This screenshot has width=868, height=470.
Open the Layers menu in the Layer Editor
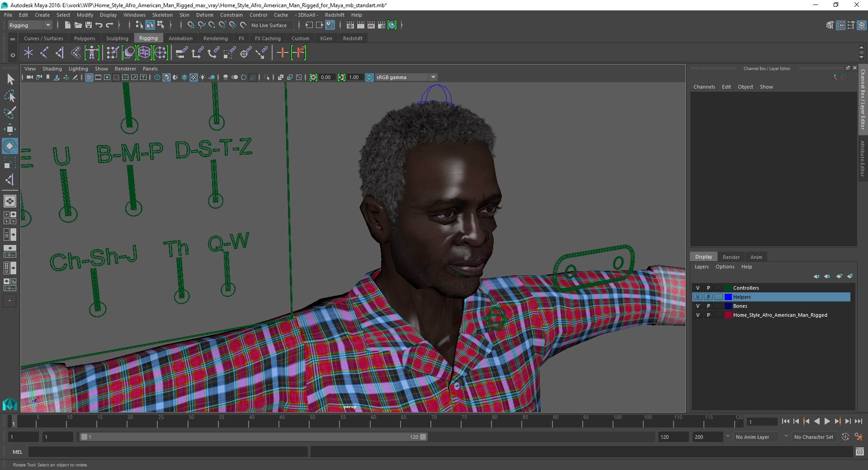(x=702, y=267)
